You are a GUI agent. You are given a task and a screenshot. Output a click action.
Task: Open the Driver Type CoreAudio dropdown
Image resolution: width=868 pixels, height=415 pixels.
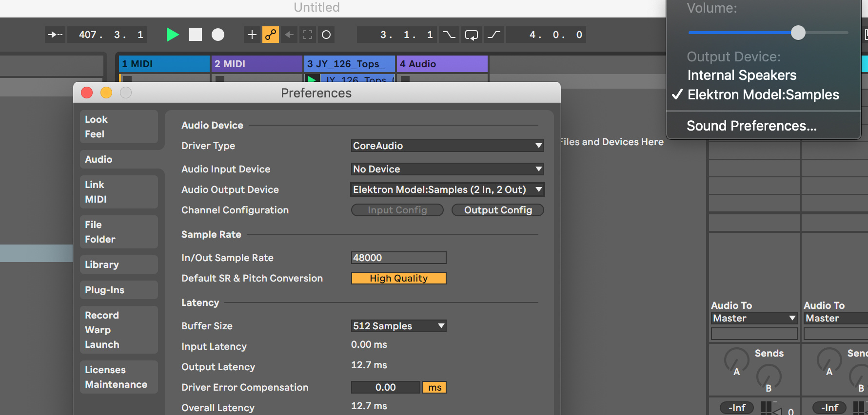[x=447, y=146]
